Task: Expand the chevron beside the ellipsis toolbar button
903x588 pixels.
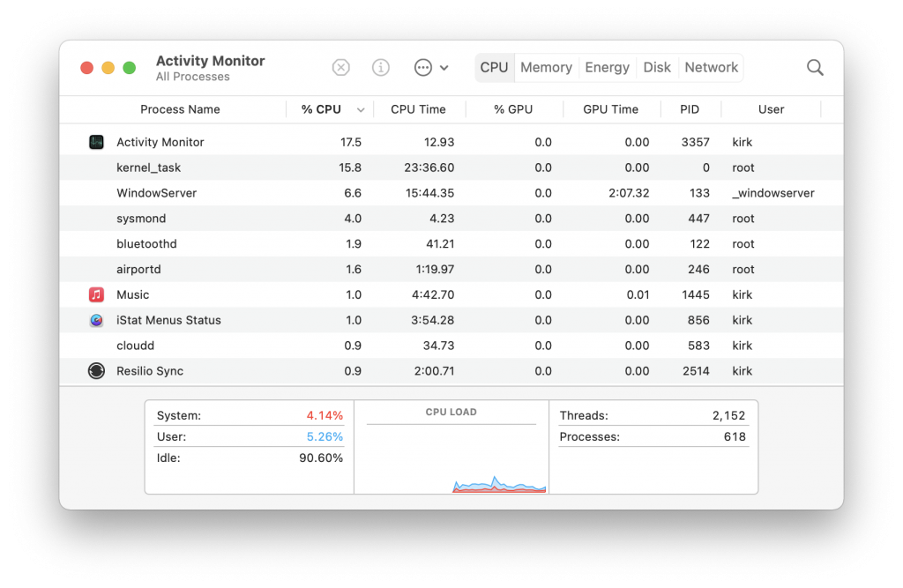Action: [x=444, y=67]
